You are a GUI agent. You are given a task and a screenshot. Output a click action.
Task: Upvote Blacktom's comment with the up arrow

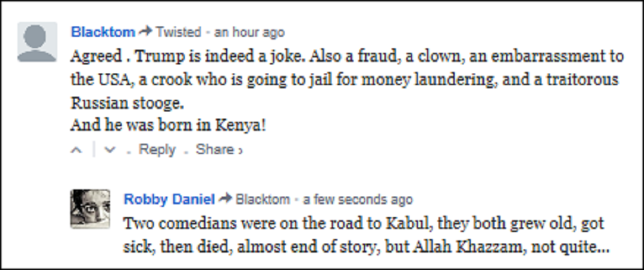77,150
